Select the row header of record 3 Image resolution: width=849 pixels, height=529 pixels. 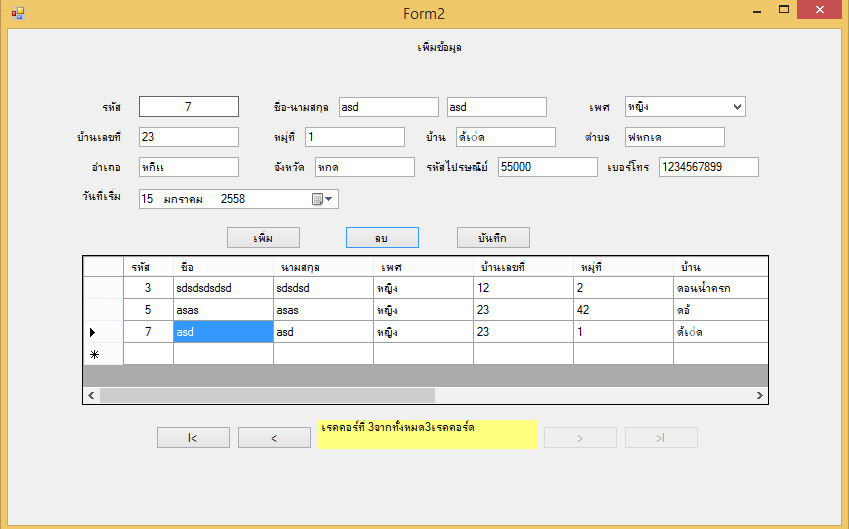coord(103,288)
